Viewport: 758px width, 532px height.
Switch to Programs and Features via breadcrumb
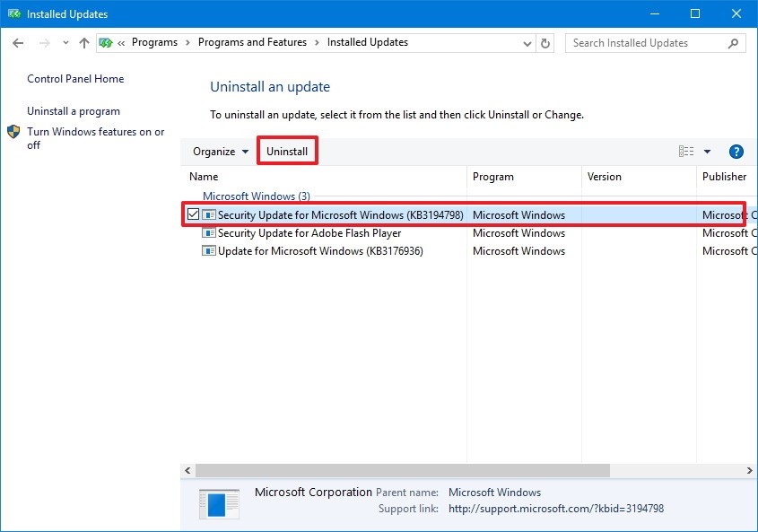click(x=252, y=42)
